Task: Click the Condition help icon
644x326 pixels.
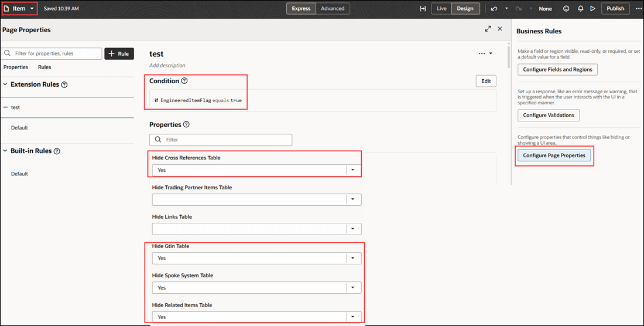Action: (184, 81)
